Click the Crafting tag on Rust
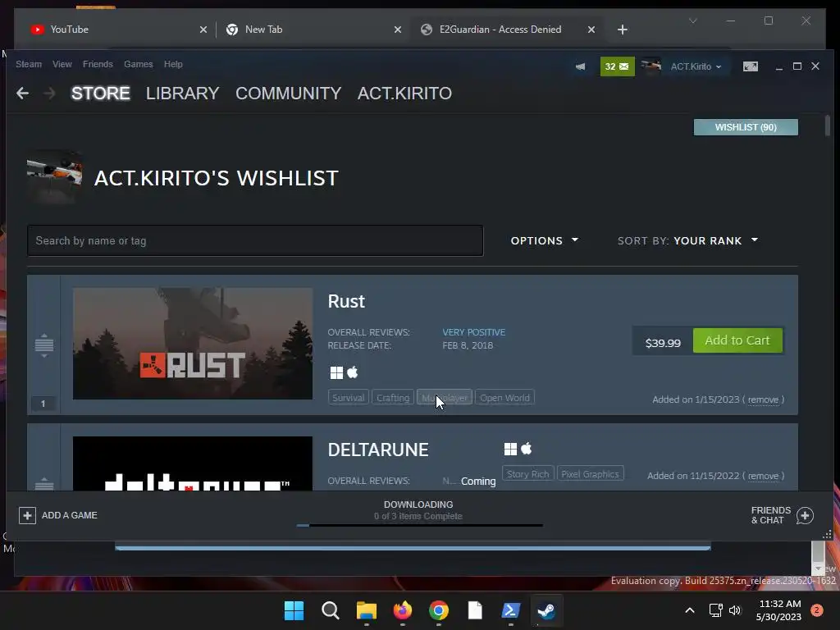The height and width of the screenshot is (630, 840). pyautogui.click(x=393, y=398)
